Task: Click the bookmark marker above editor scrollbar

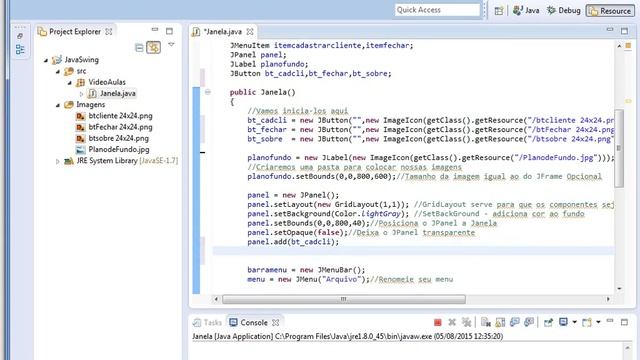Action: [628, 45]
